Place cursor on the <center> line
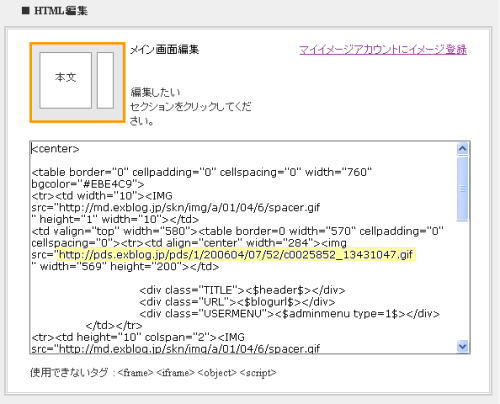The image size is (500, 404). 55,149
